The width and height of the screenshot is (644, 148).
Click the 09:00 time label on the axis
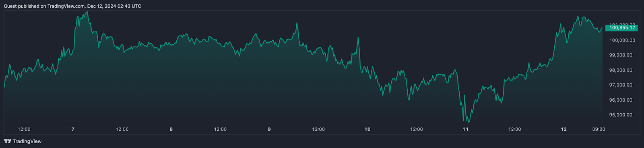599,129
